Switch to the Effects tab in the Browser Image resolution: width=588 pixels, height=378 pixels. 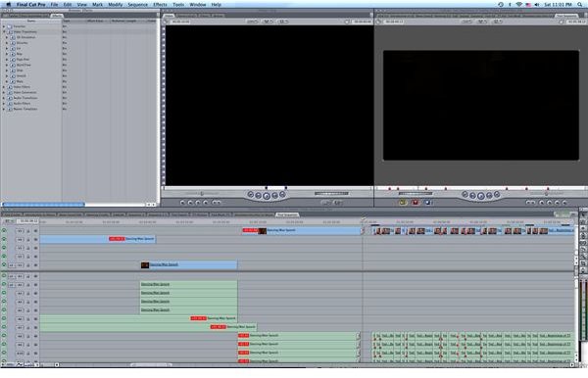57,16
